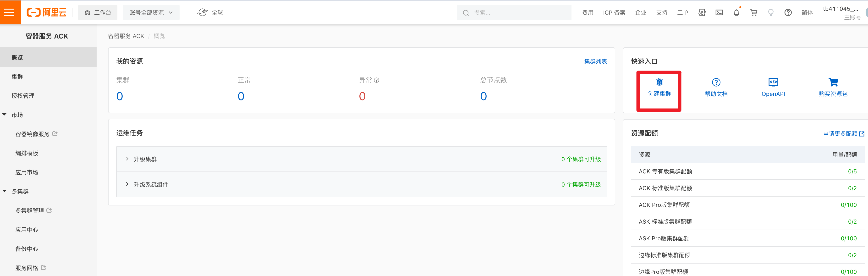868x276 pixels.
Task: Open 授权管理 in the sidebar
Action: (23, 96)
